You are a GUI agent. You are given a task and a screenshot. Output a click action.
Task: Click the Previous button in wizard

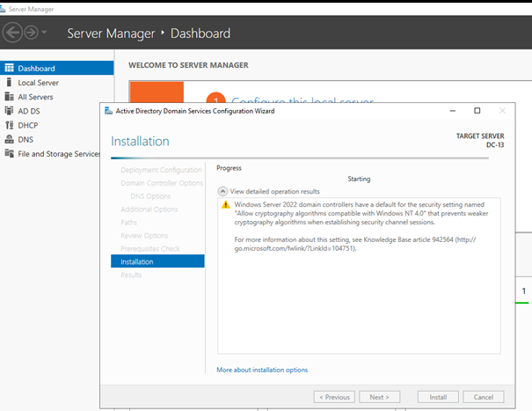(x=334, y=397)
